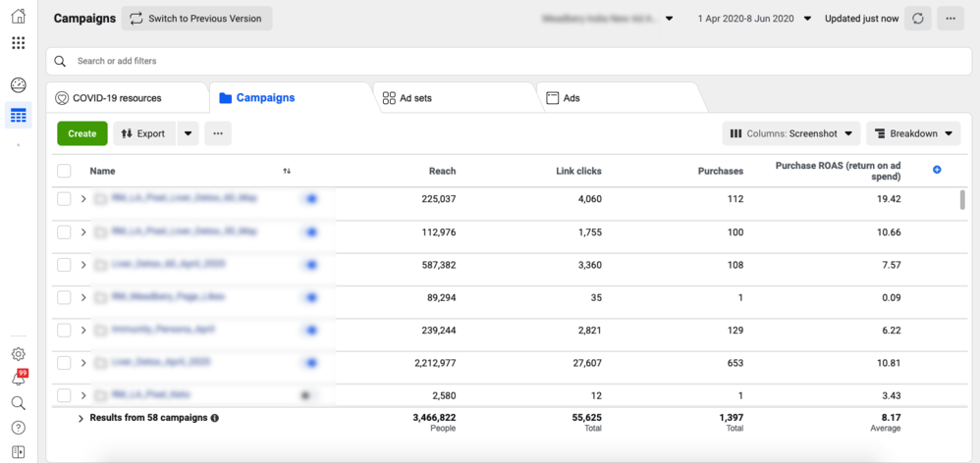This screenshot has height=463, width=980.
Task: Add a column with blue plus icon
Action: (x=937, y=171)
